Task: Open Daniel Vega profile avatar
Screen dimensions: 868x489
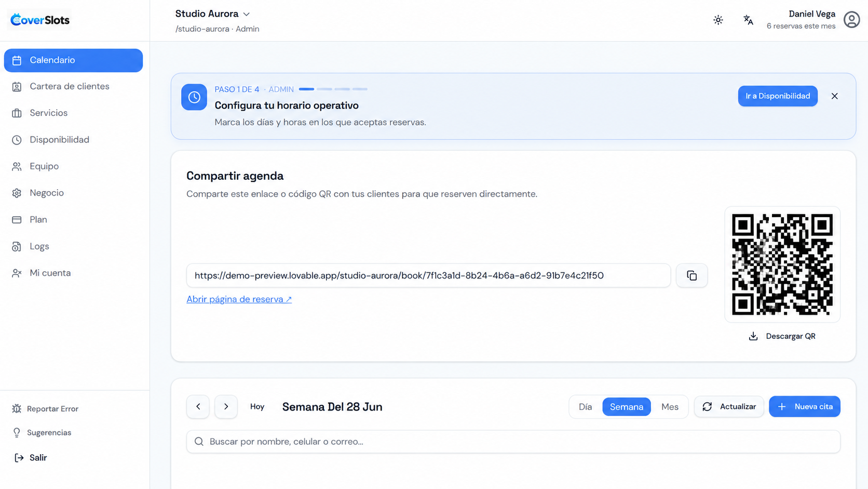Action: [x=851, y=20]
